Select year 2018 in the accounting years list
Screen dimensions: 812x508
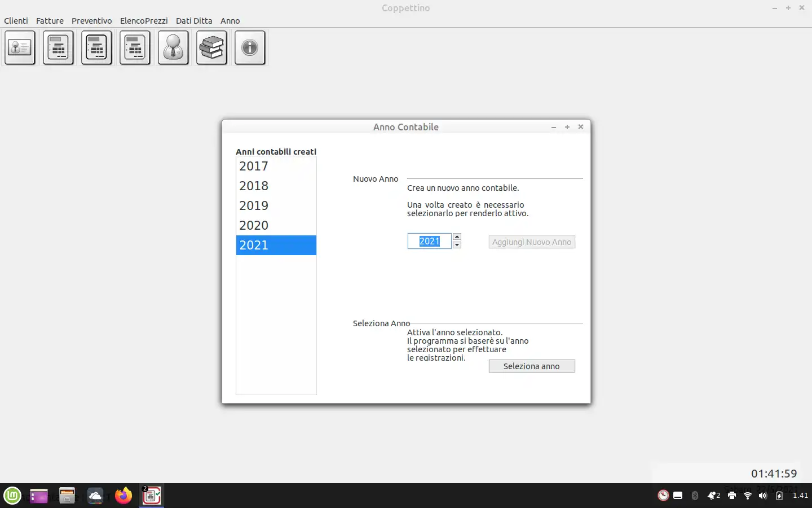point(276,186)
